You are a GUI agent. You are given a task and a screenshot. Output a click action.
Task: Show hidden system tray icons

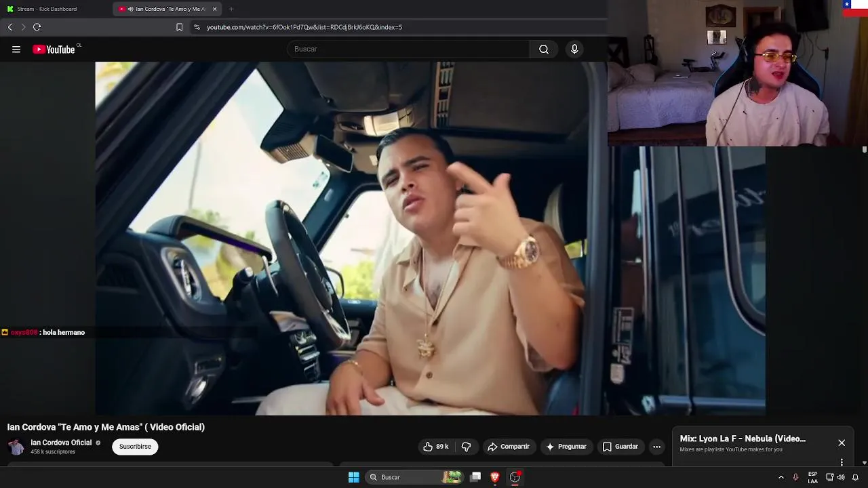[781, 477]
